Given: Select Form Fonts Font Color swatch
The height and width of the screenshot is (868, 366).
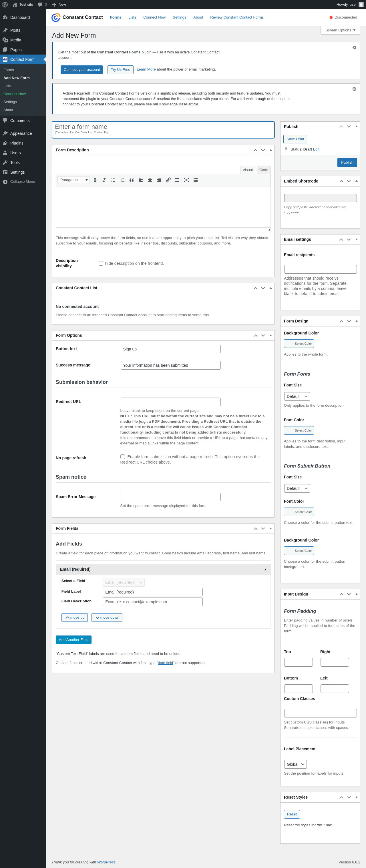Looking at the screenshot, I should pyautogui.click(x=299, y=431).
